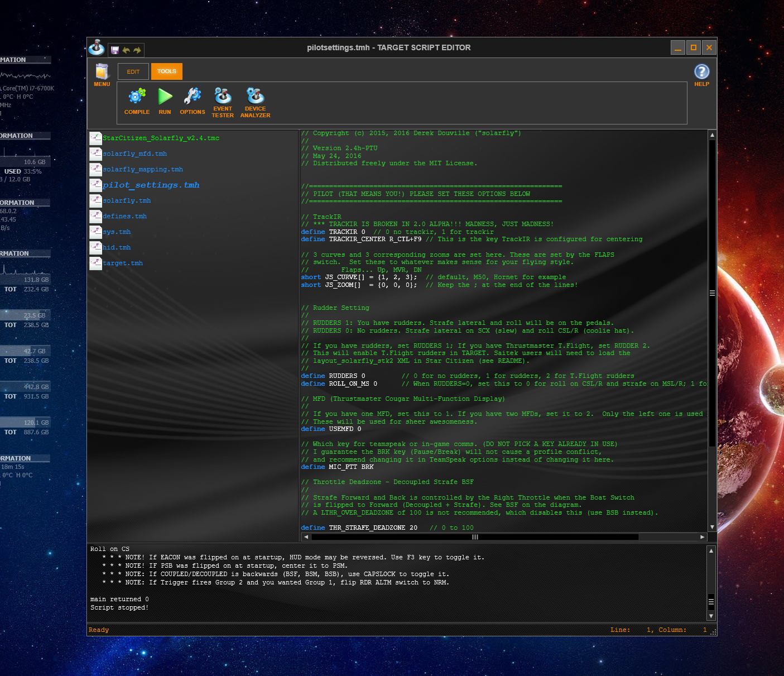Click the 'define TRACKIR 0' code line

(x=397, y=232)
